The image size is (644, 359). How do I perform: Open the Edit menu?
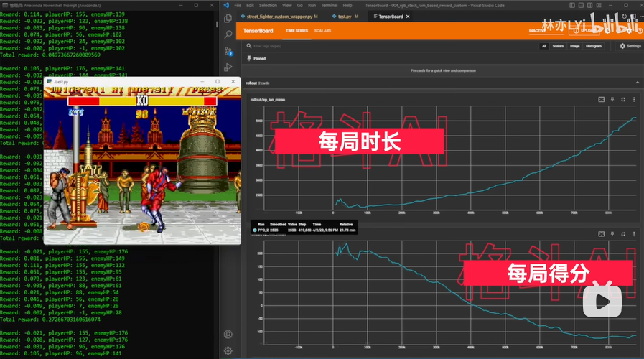[x=250, y=5]
